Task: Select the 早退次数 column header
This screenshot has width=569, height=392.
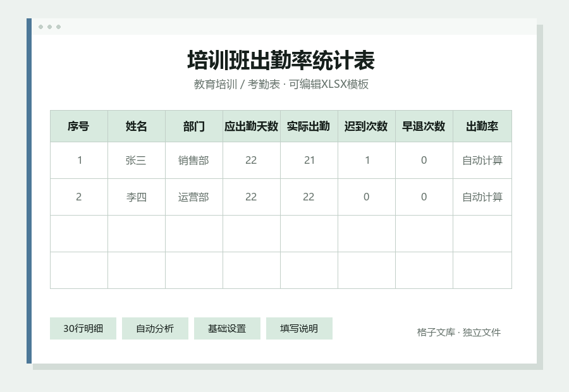Action: [424, 126]
